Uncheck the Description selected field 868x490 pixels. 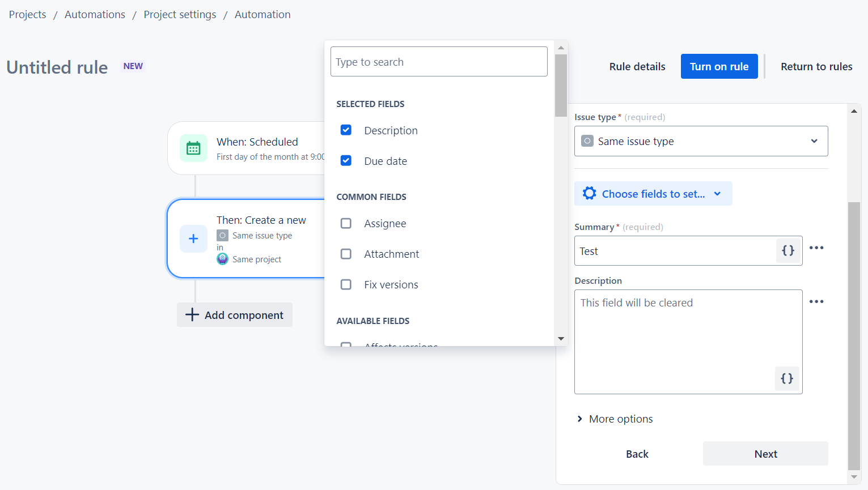[346, 130]
